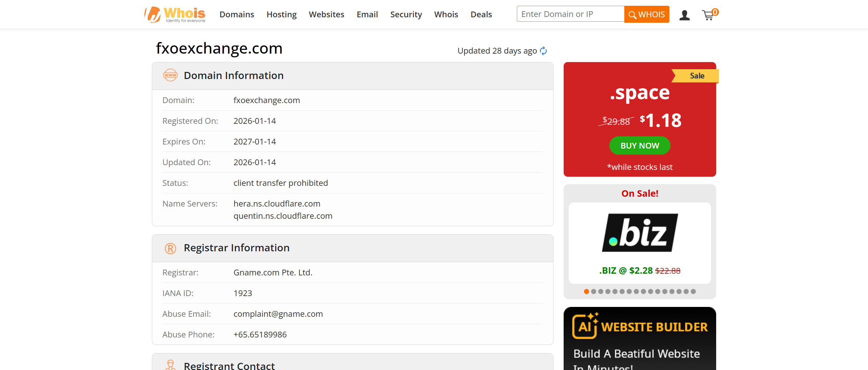Select the tenth carousel dot
The width and height of the screenshot is (868, 370).
coord(650,291)
